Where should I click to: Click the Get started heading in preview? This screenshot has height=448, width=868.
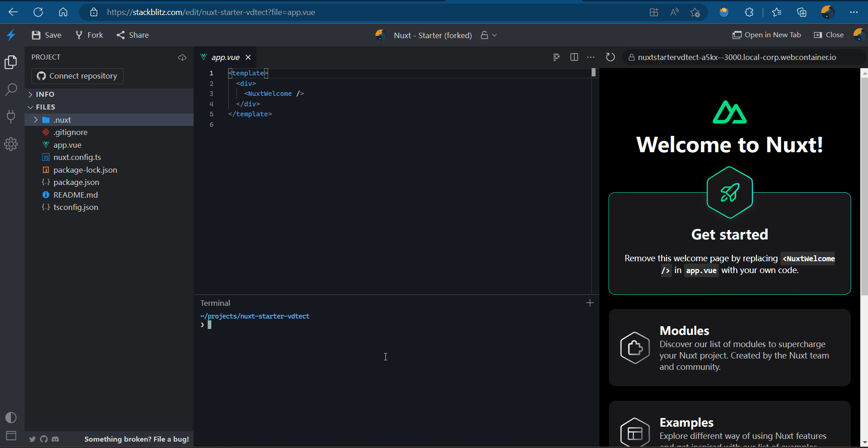tap(729, 234)
